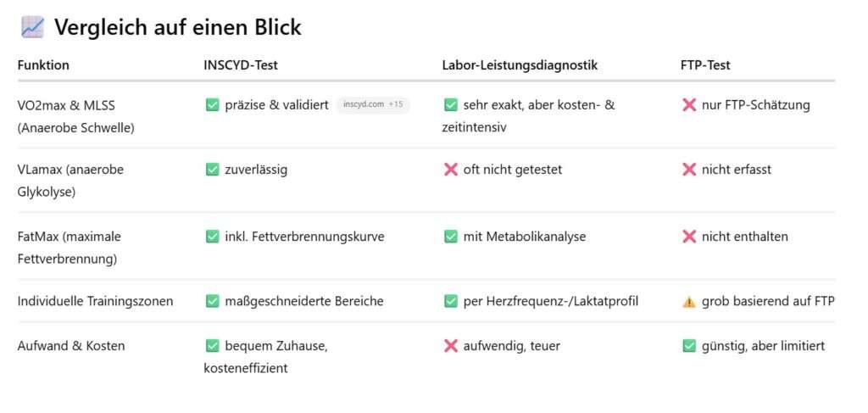Click red X next to 'aufwendig, teuer'
The image size is (868, 413).
pos(451,346)
